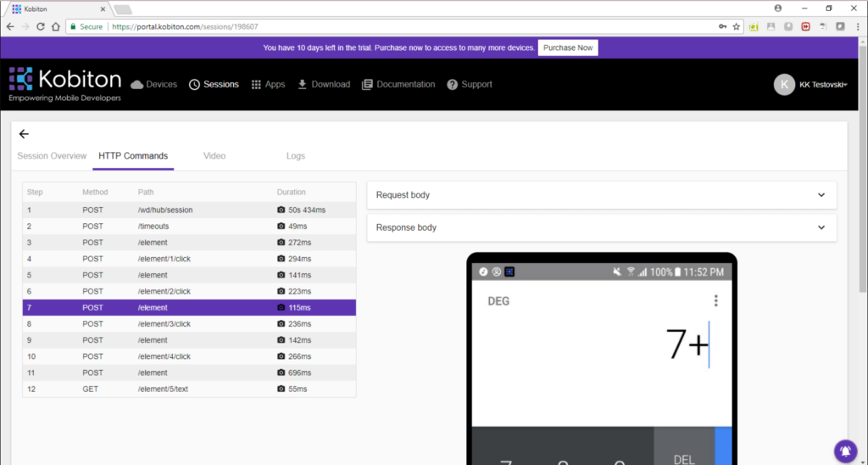Click the Purchase Now button
The width and height of the screenshot is (868, 465).
[x=568, y=48]
